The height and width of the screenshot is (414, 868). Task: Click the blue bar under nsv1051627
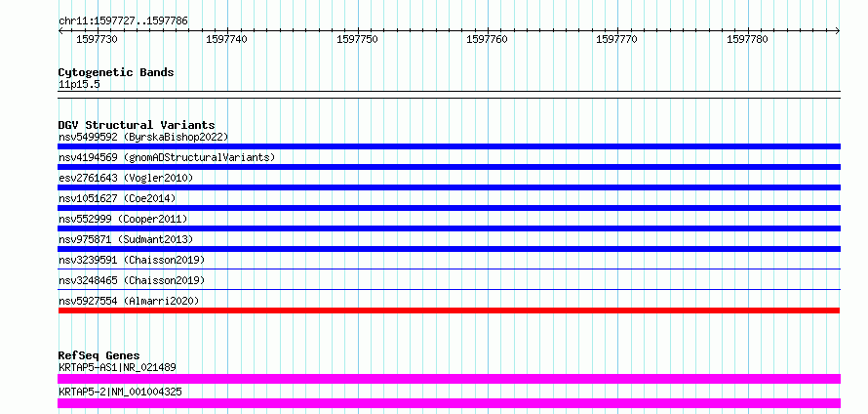(x=449, y=208)
